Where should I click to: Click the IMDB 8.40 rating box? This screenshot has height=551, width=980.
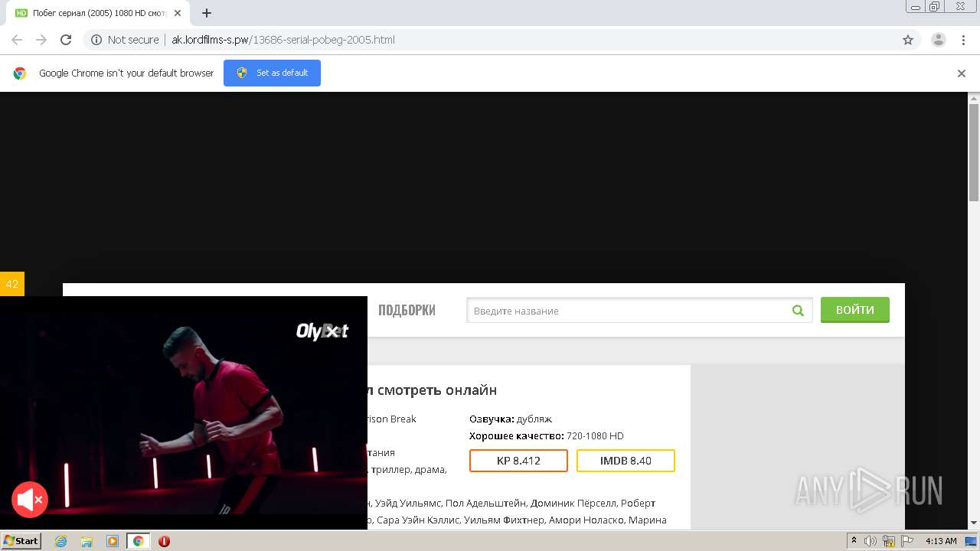click(626, 461)
